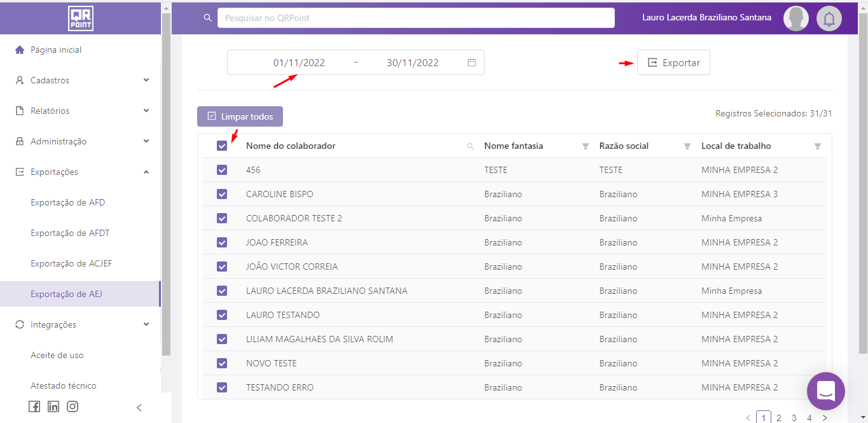868x423 pixels.
Task: Filter the Nome fantasia column
Action: [586, 146]
